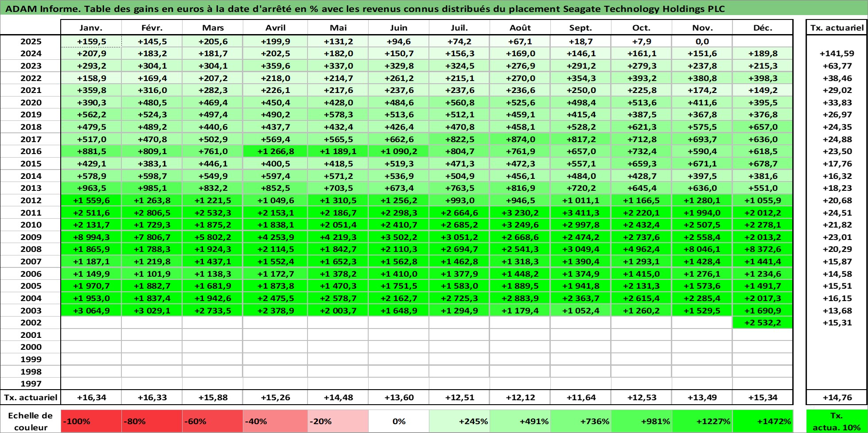Select the 2025 row label
868x433 pixels.
coord(31,42)
